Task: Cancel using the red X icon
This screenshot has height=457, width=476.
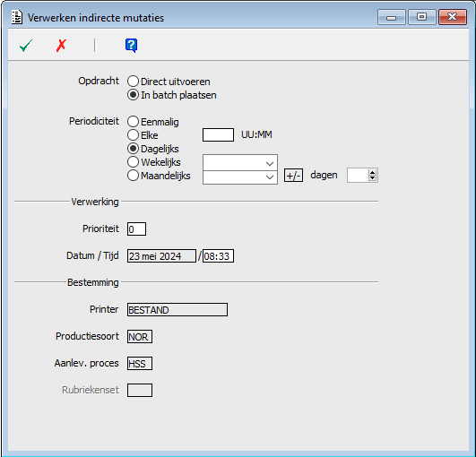Action: [61, 46]
